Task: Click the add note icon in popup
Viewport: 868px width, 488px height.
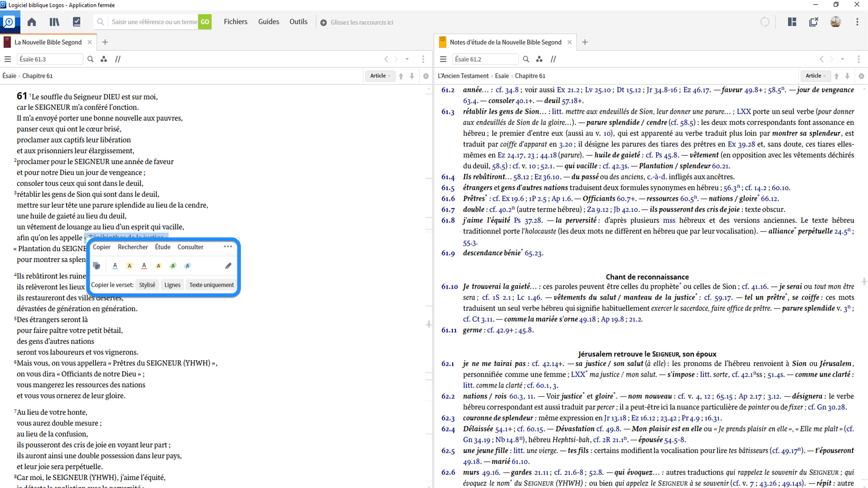Action: [x=97, y=266]
